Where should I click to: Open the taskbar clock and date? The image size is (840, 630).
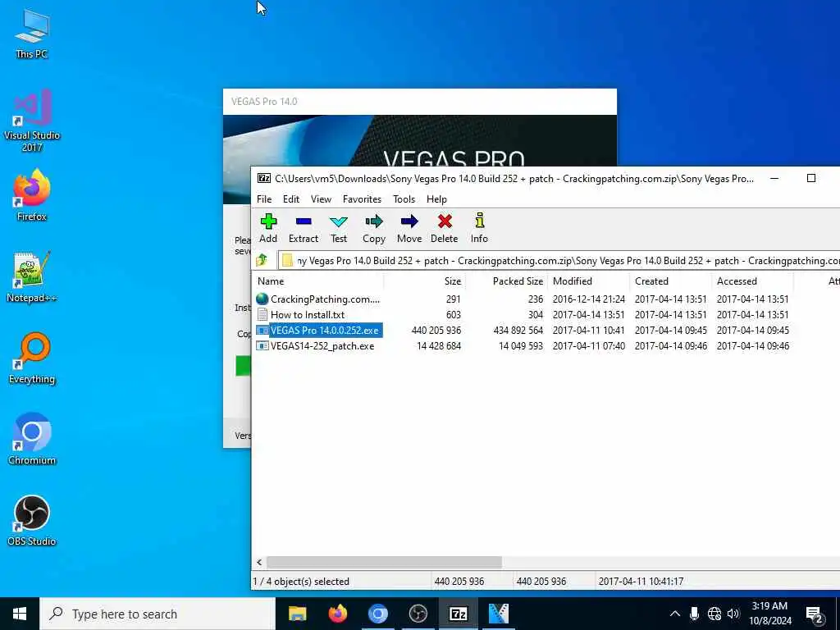click(x=769, y=614)
